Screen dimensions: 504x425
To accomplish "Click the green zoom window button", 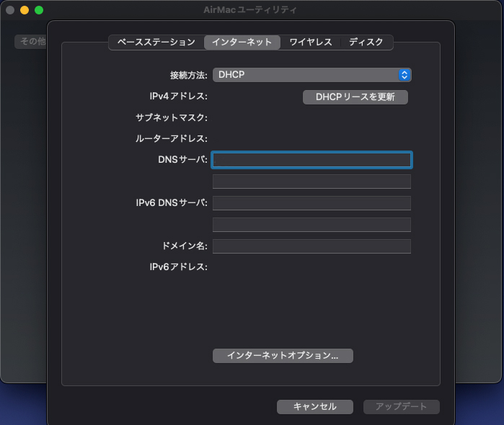I will [39, 10].
